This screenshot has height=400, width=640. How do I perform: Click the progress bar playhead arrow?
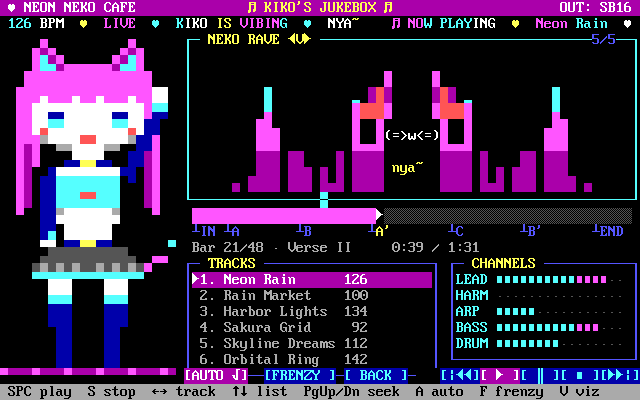(x=379, y=215)
